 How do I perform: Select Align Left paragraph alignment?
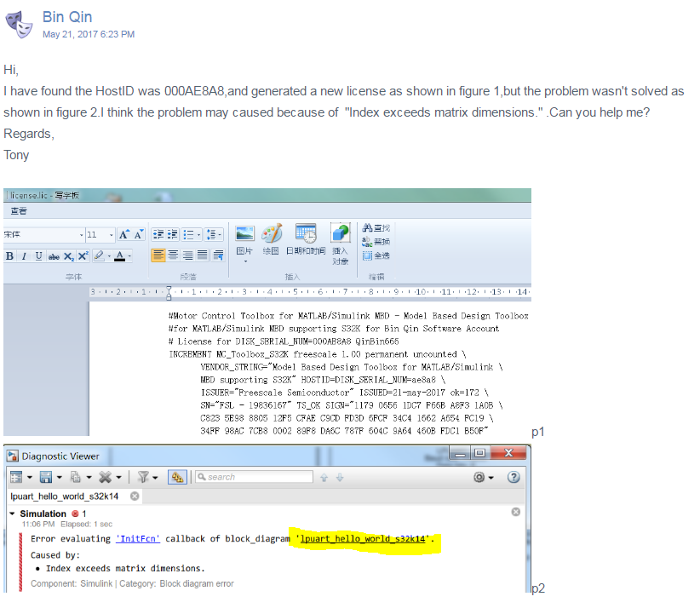pyautogui.click(x=158, y=255)
